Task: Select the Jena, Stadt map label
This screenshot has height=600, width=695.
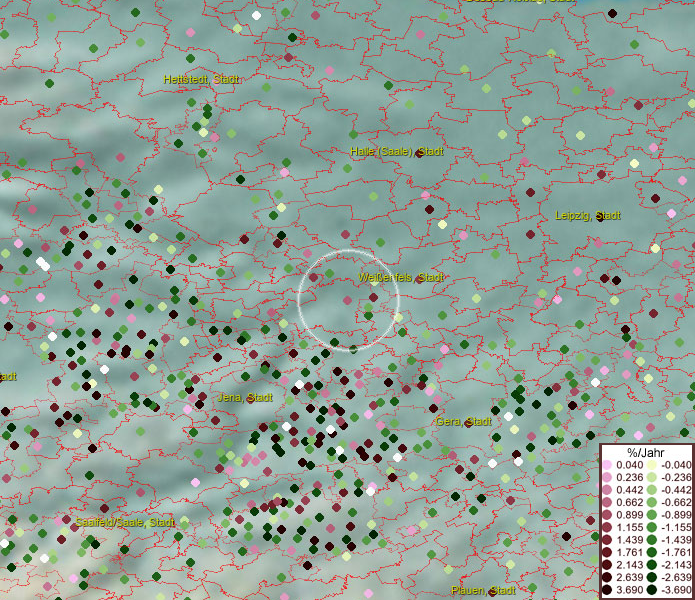Action: coord(245,397)
